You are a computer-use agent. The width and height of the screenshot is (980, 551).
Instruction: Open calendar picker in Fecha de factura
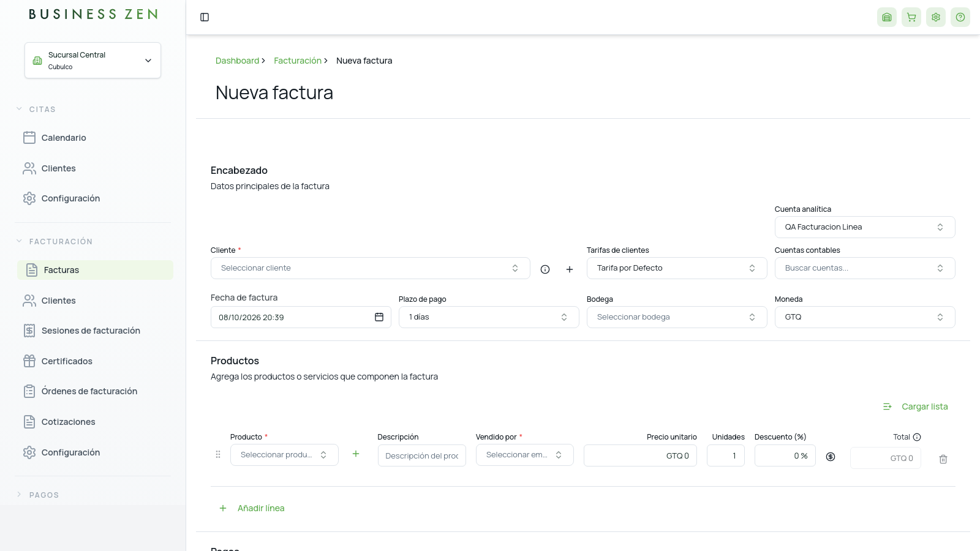[379, 317]
